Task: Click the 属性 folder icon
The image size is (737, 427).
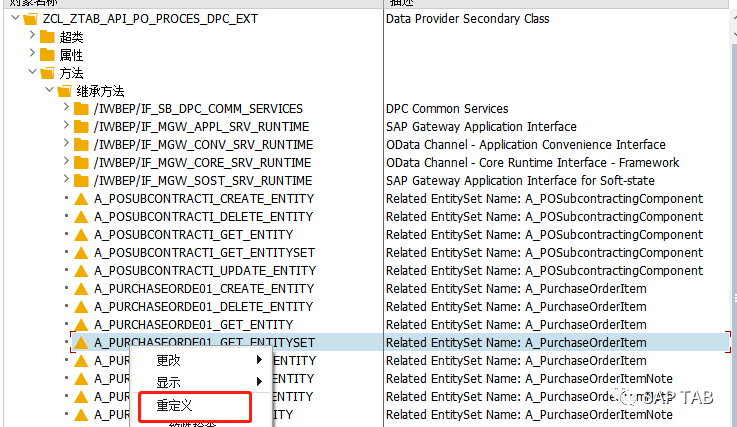Action: pyautogui.click(x=47, y=55)
